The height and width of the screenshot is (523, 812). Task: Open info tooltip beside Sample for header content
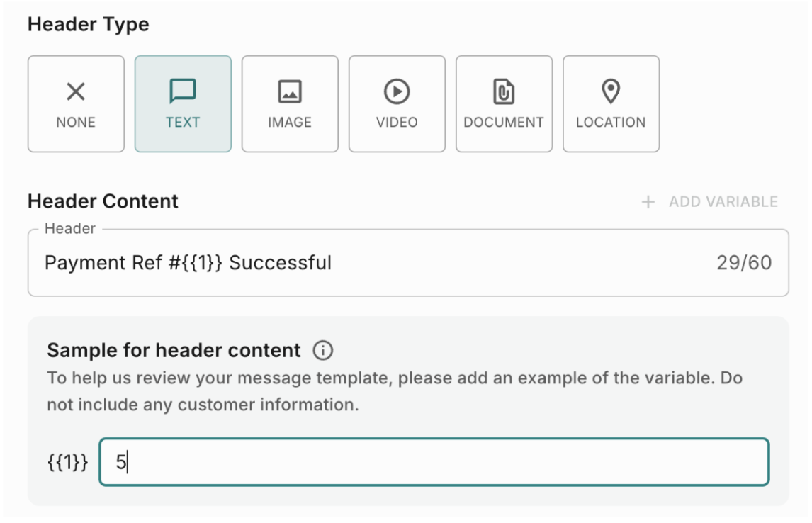tap(322, 350)
